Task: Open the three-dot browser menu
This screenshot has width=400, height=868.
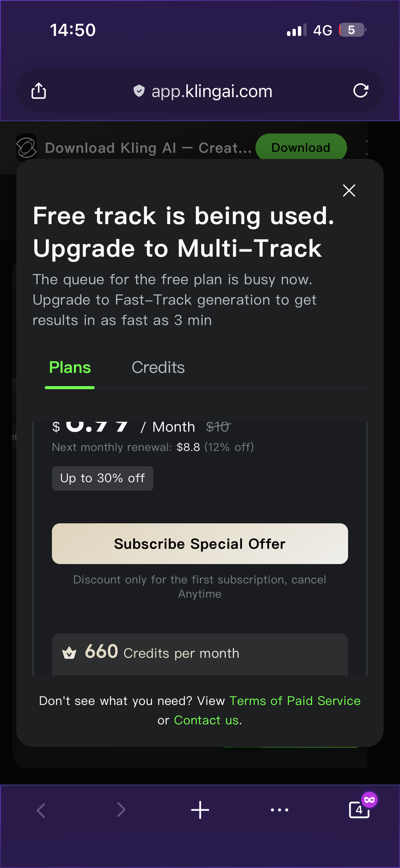Action: pyautogui.click(x=280, y=810)
